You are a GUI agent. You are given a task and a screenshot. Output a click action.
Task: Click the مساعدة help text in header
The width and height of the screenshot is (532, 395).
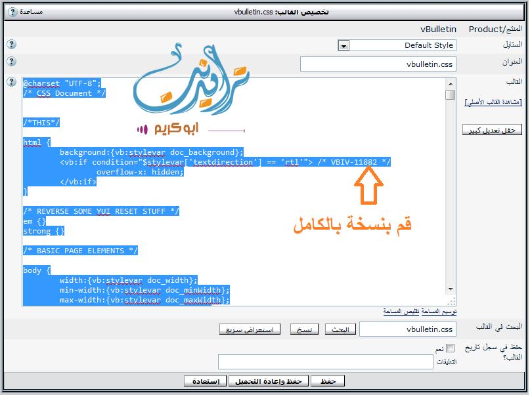(31, 12)
